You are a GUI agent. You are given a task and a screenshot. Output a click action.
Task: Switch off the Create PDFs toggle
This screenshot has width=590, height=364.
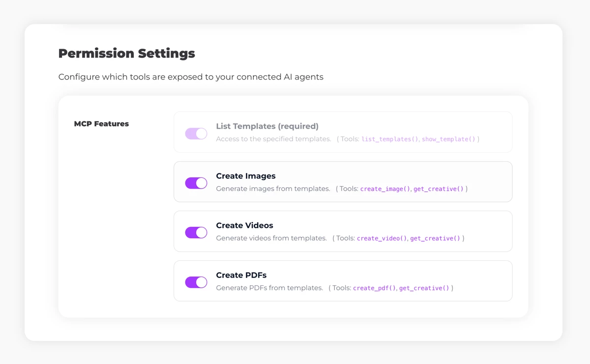(x=196, y=282)
